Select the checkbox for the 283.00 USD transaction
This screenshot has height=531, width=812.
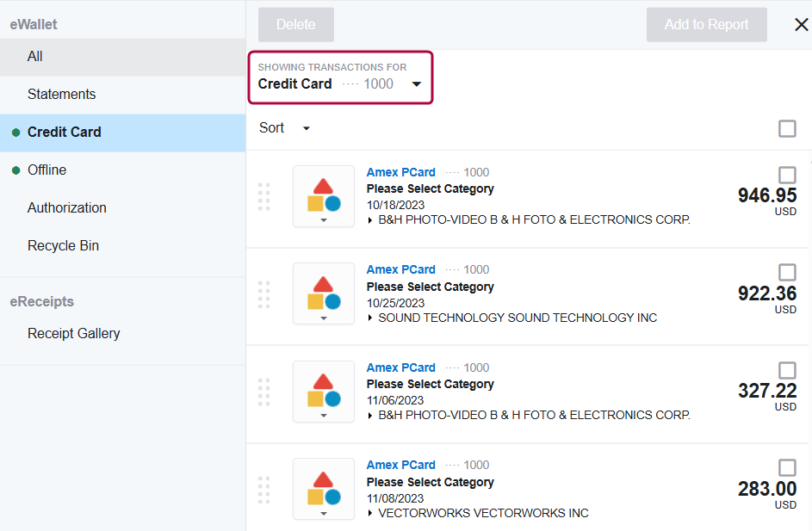[787, 468]
